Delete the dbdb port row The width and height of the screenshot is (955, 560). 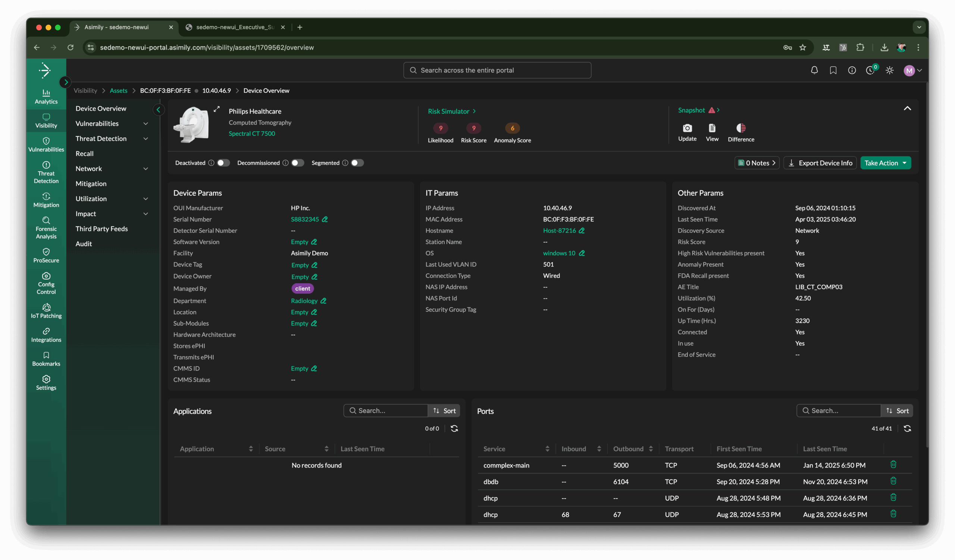coord(893,481)
